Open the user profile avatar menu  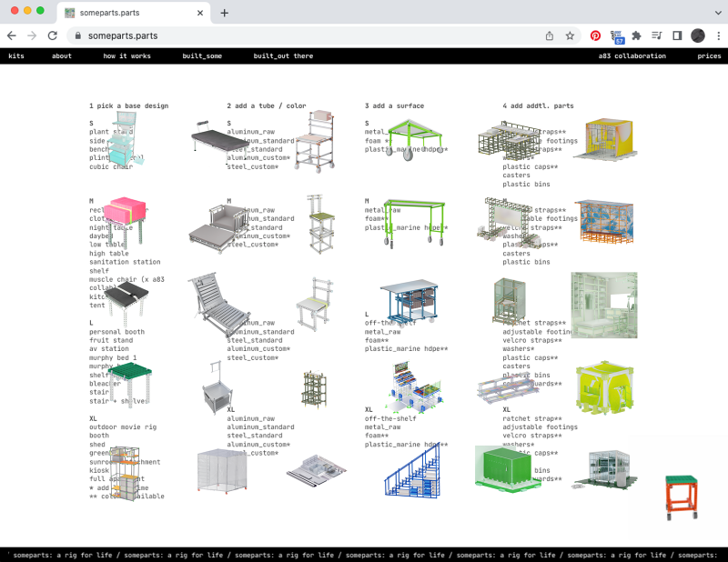click(x=698, y=35)
